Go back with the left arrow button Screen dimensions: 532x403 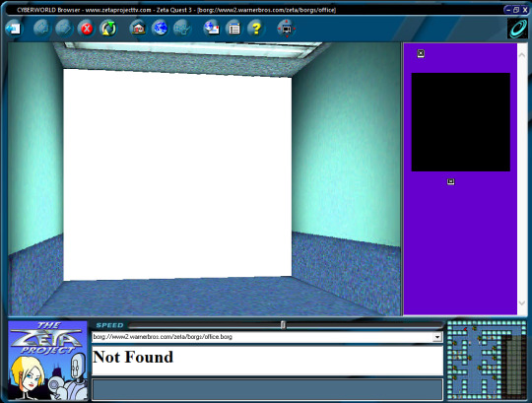coord(42,29)
